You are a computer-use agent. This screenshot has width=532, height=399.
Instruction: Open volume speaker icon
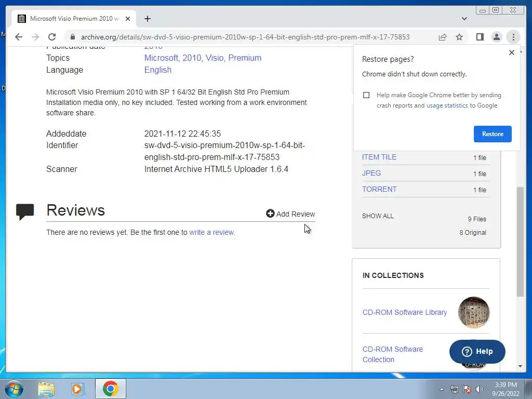(x=479, y=389)
